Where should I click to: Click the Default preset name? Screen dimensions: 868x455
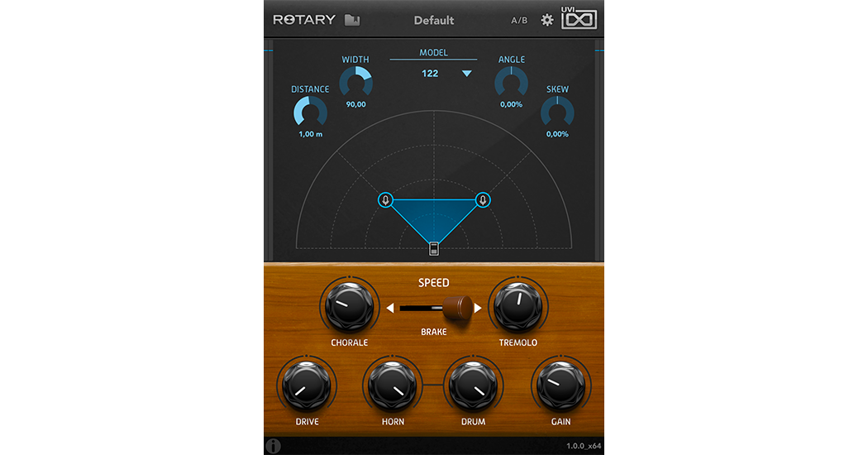(x=434, y=21)
